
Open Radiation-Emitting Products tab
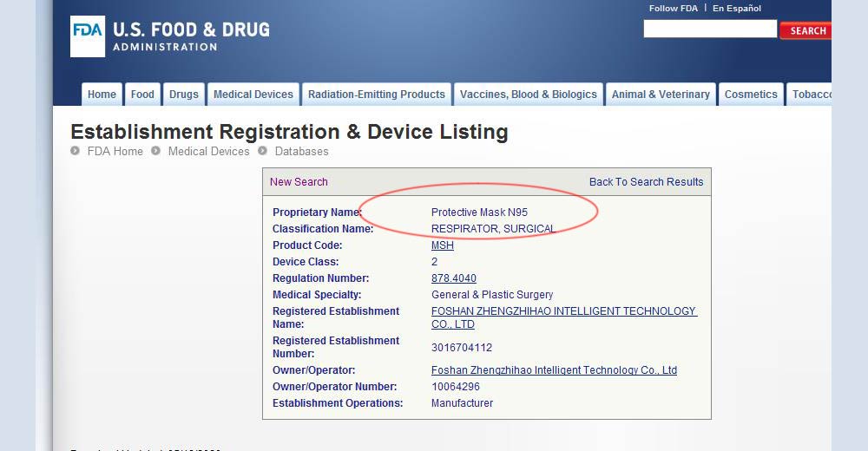click(377, 95)
